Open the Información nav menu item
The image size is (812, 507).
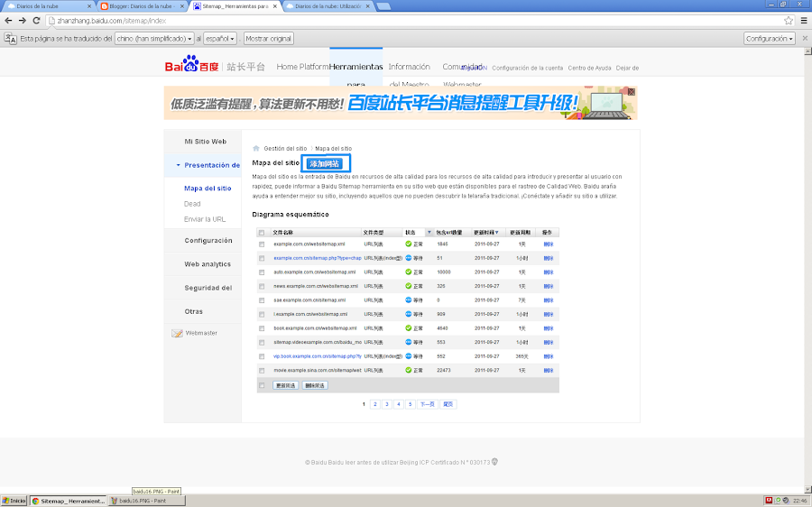tap(409, 67)
